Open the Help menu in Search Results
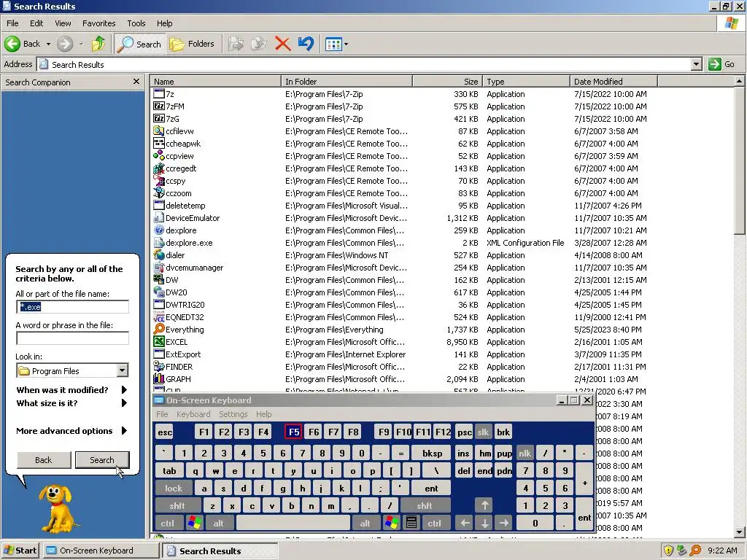747x560 pixels. (x=164, y=23)
